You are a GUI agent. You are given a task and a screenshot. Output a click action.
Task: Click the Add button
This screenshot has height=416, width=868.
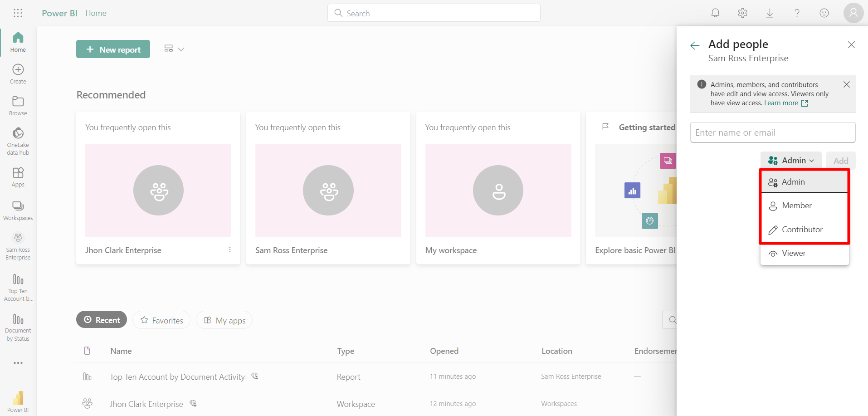click(x=840, y=161)
